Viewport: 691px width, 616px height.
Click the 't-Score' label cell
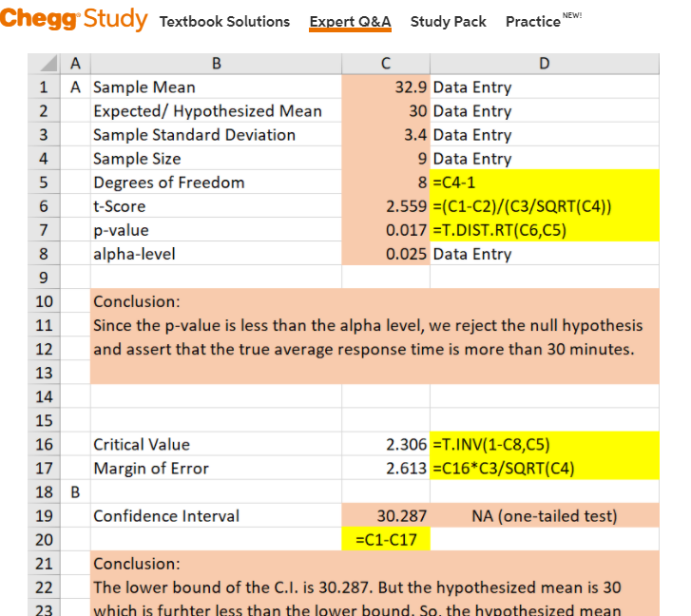click(216, 205)
